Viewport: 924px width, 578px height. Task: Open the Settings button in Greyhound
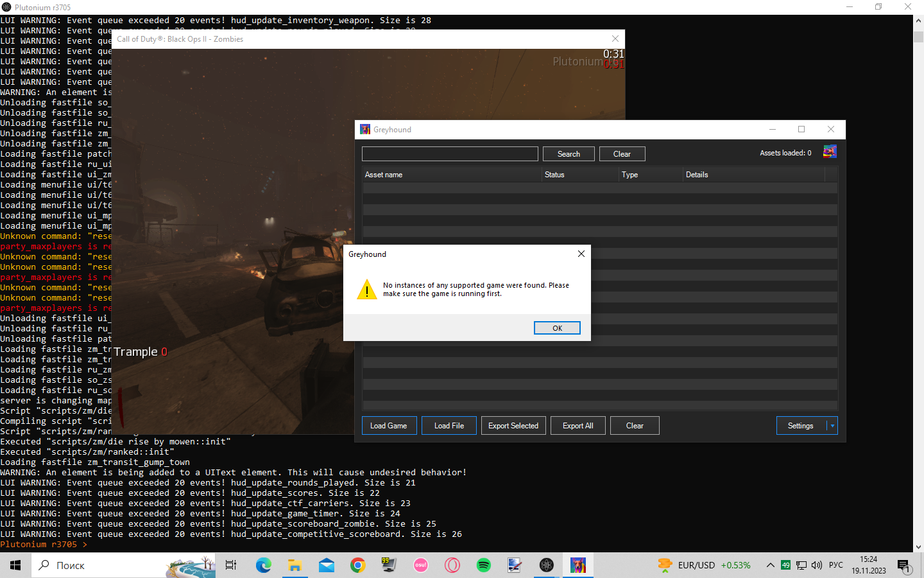(x=801, y=426)
